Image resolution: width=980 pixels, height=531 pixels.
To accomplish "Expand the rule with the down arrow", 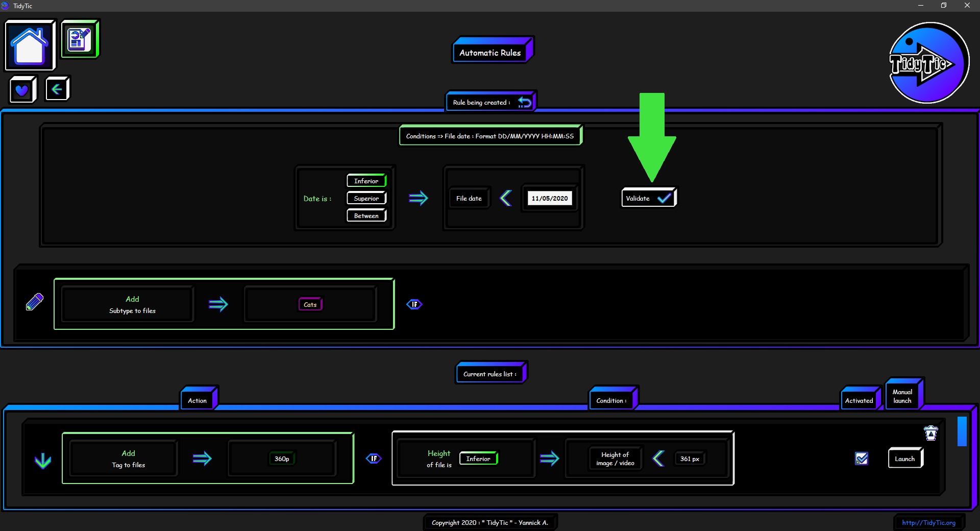I will 43,461.
